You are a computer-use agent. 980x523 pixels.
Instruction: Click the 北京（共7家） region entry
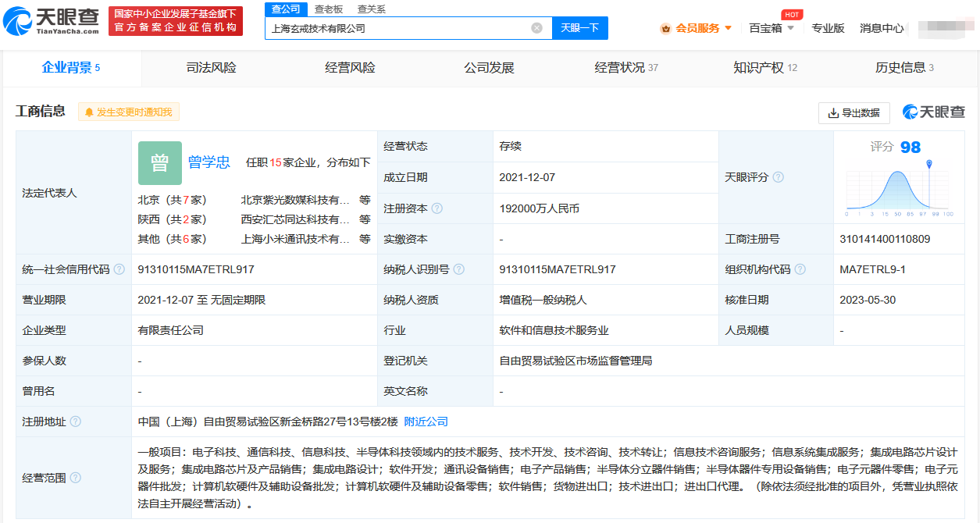(x=173, y=200)
